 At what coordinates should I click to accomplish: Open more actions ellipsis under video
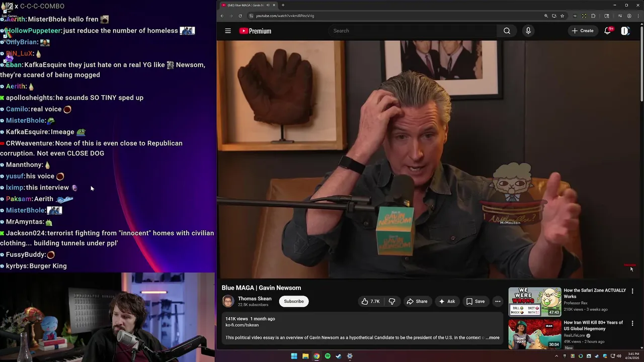pos(498,301)
